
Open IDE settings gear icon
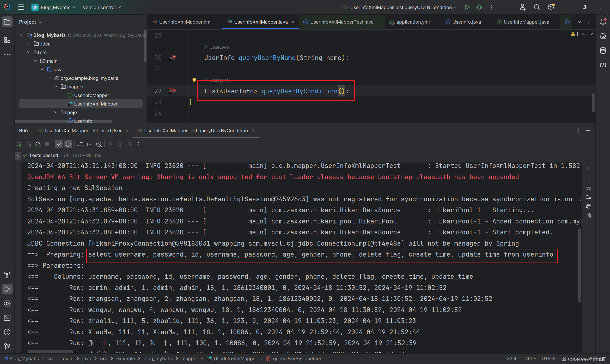pyautogui.click(x=551, y=7)
